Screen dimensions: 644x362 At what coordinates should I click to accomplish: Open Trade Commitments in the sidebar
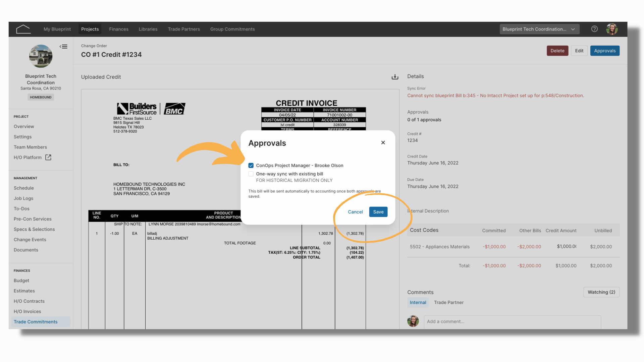tap(36, 322)
